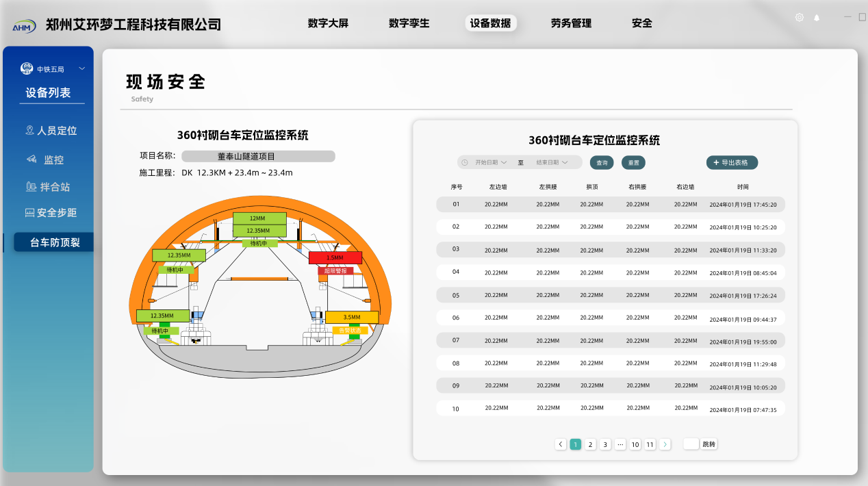Open the 结束日期 end date picker
The height and width of the screenshot is (486, 868).
coord(552,163)
